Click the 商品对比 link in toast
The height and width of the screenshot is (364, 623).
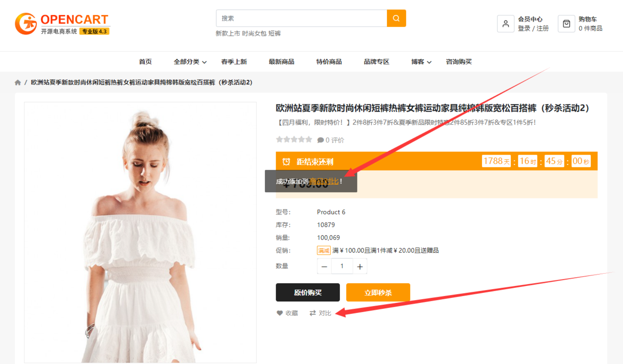point(324,181)
